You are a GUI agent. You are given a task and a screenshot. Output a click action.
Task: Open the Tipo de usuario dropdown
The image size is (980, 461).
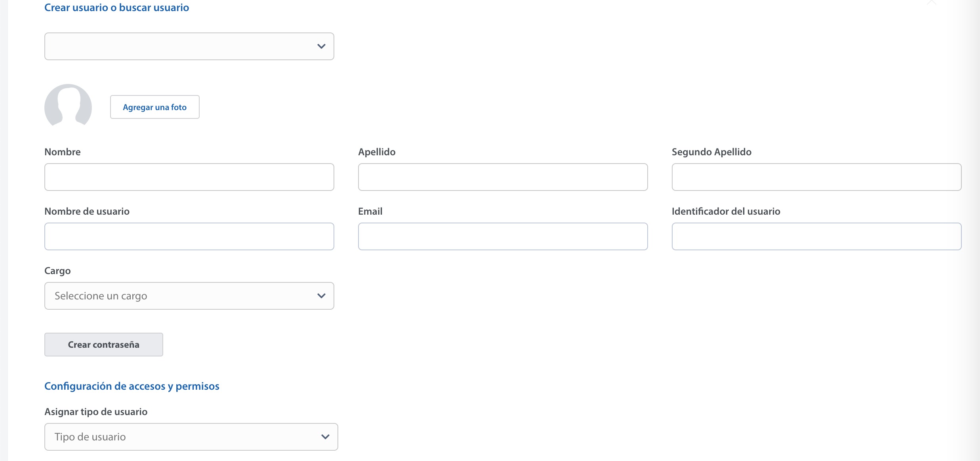point(191,437)
